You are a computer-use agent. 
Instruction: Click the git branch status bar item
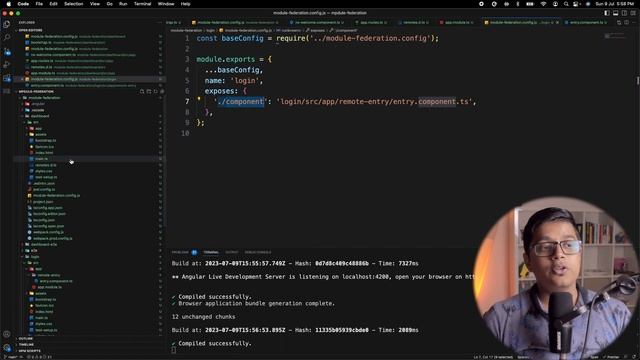11,357
